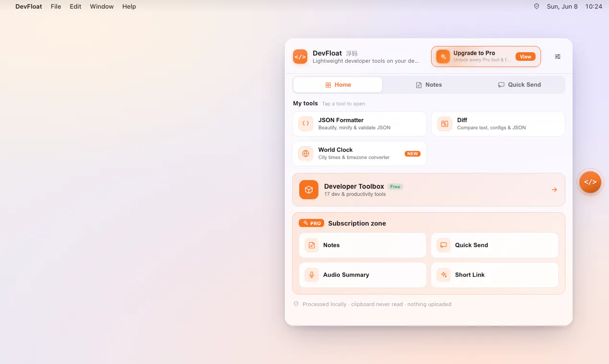Open the Diff tool card
The width and height of the screenshot is (609, 364).
coord(498,124)
